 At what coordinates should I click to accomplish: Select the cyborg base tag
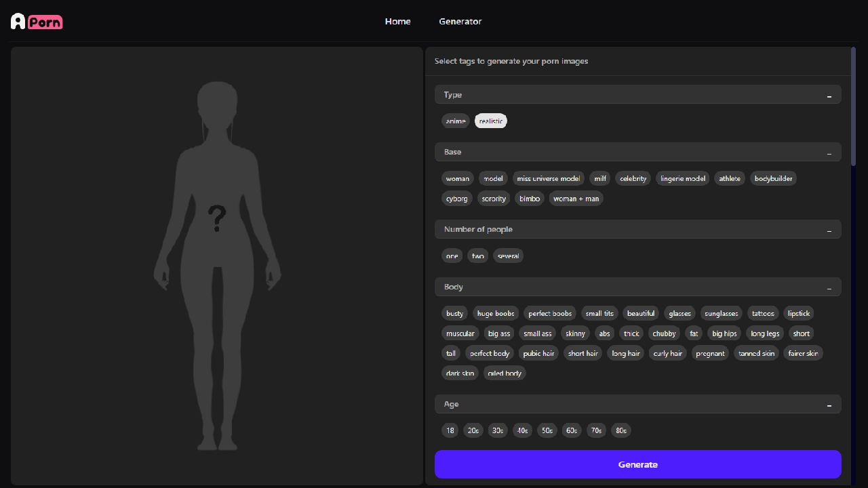click(456, 199)
